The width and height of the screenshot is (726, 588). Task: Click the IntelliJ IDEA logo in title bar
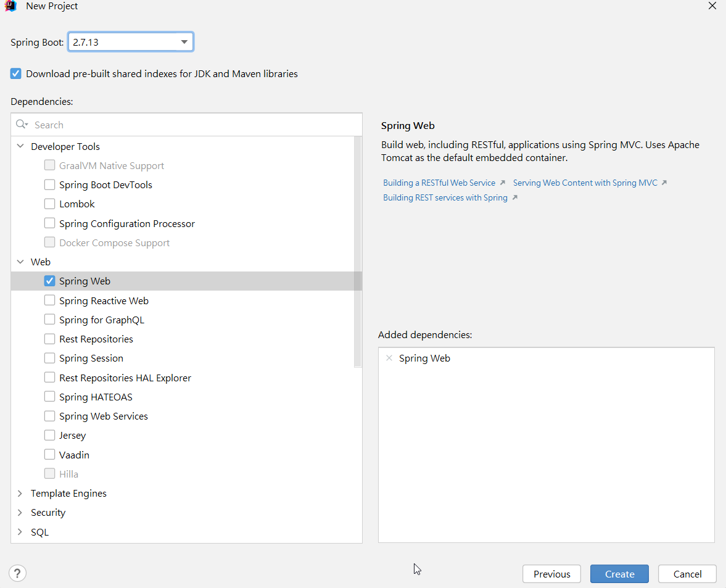(x=10, y=6)
